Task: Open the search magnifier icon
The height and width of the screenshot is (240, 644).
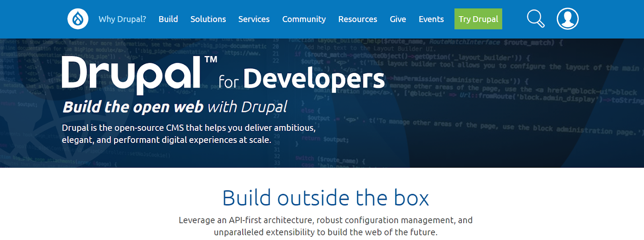Action: tap(536, 19)
